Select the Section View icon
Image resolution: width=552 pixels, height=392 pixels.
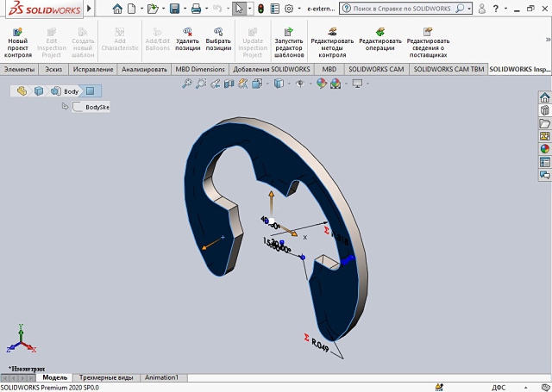click(230, 84)
